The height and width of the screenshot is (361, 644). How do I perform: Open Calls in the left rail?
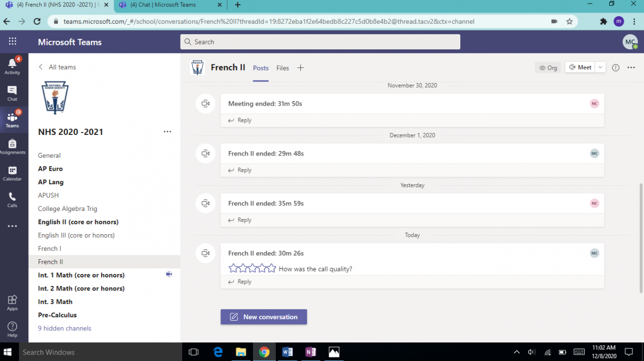tap(12, 200)
